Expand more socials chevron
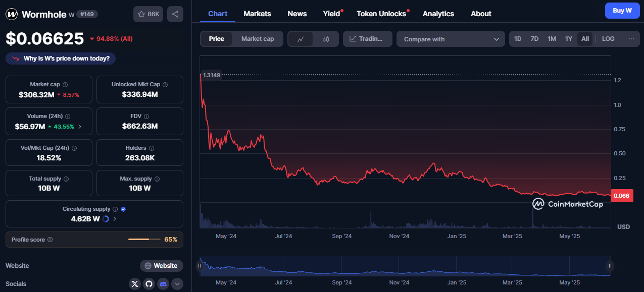Image resolution: width=644 pixels, height=292 pixels. [177, 284]
